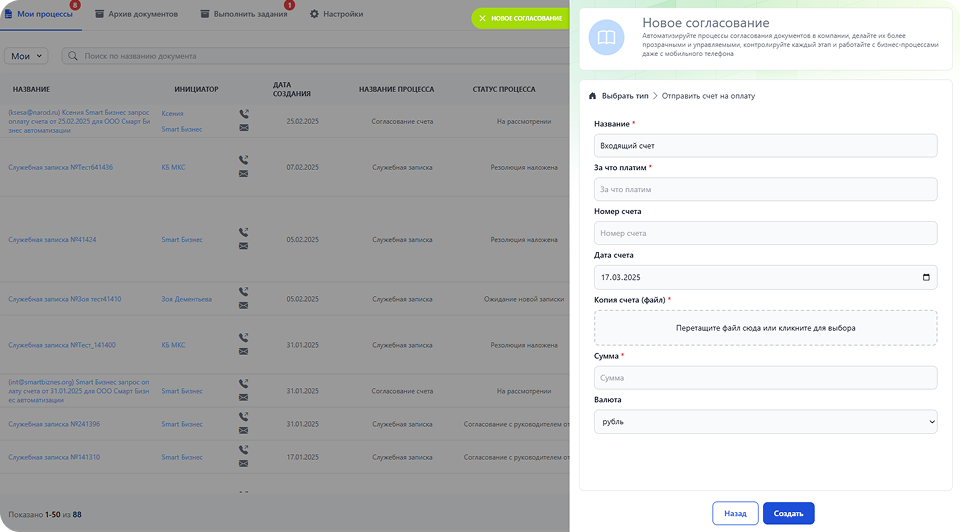The width and height of the screenshot is (960, 532).
Task: Click the book icon in panel header
Action: click(x=606, y=37)
